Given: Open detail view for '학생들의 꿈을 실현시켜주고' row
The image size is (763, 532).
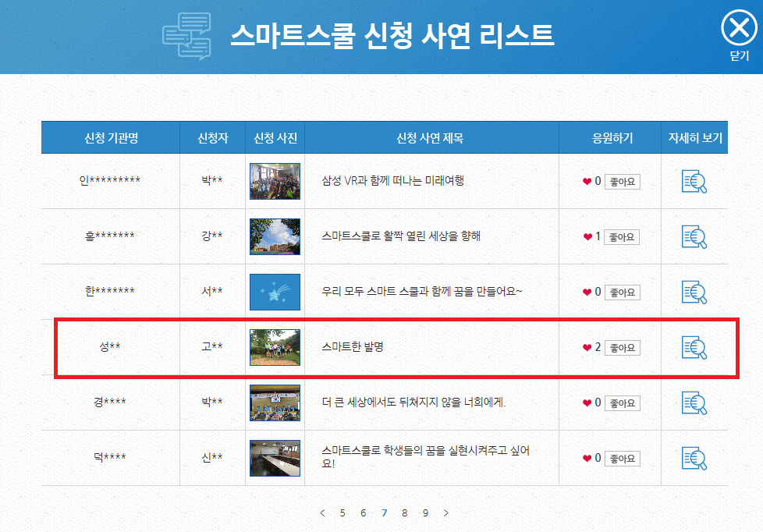Looking at the screenshot, I should tap(694, 459).
